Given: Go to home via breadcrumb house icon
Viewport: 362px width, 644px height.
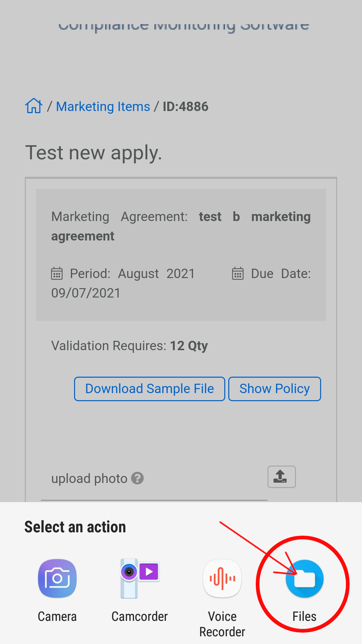Looking at the screenshot, I should 34,106.
